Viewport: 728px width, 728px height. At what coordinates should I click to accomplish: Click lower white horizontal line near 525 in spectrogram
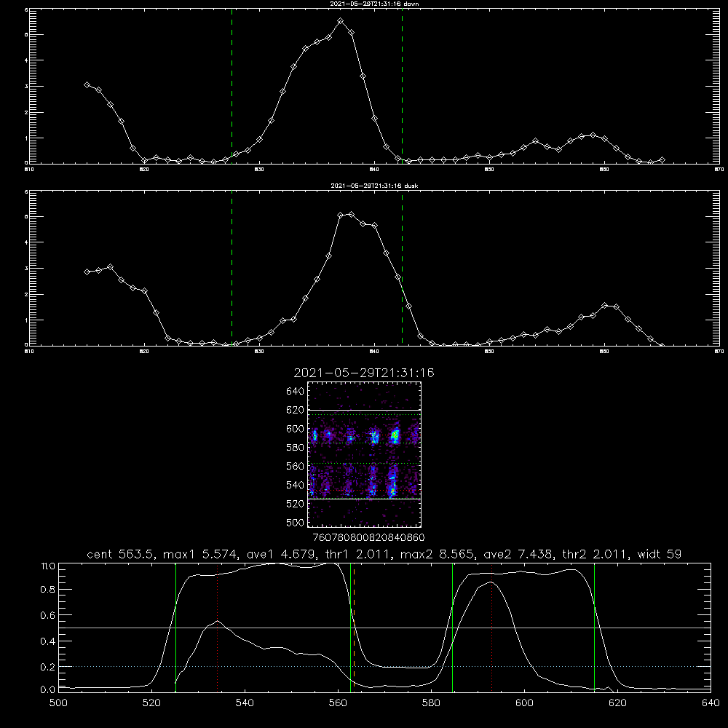coord(365,499)
